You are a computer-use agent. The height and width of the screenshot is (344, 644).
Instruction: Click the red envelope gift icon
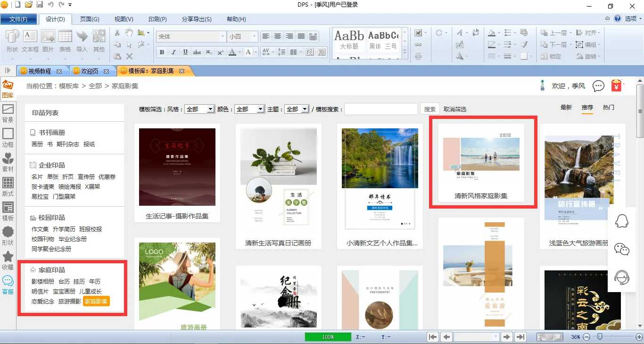(616, 86)
